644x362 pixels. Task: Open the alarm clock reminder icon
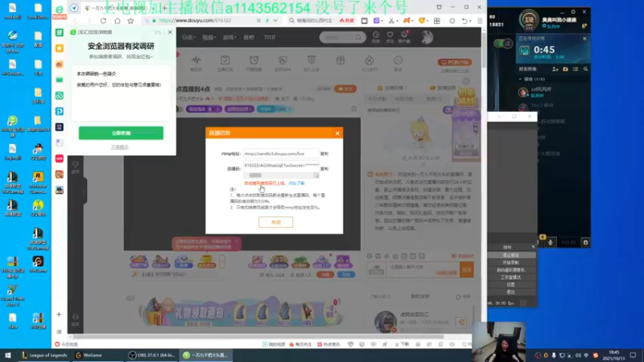coord(254,63)
